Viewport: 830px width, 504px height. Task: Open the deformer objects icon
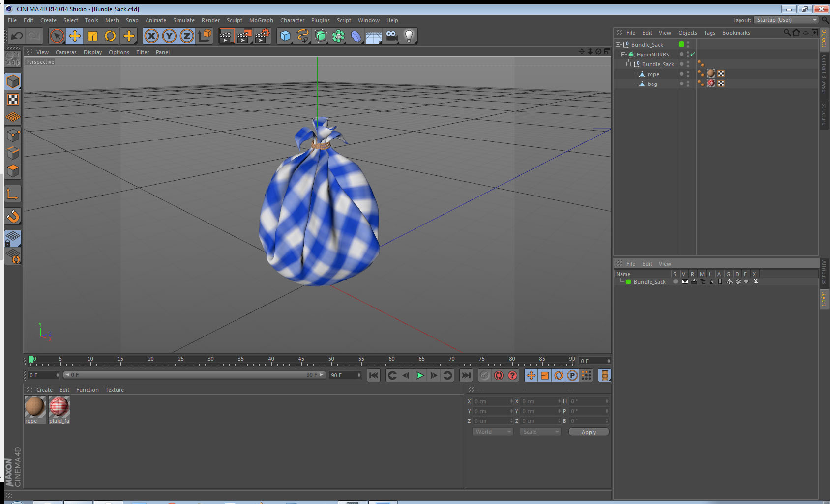coord(356,36)
